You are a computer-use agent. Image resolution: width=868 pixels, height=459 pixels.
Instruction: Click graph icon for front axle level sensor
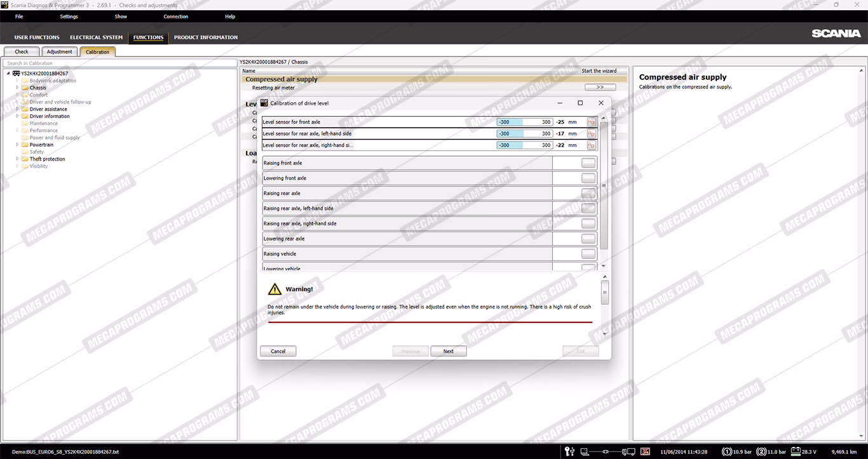click(x=591, y=122)
